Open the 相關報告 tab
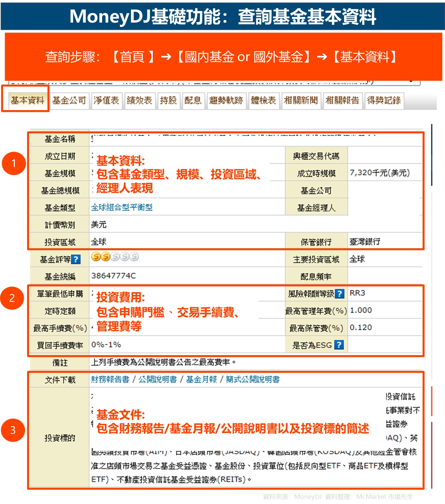 [x=342, y=100]
